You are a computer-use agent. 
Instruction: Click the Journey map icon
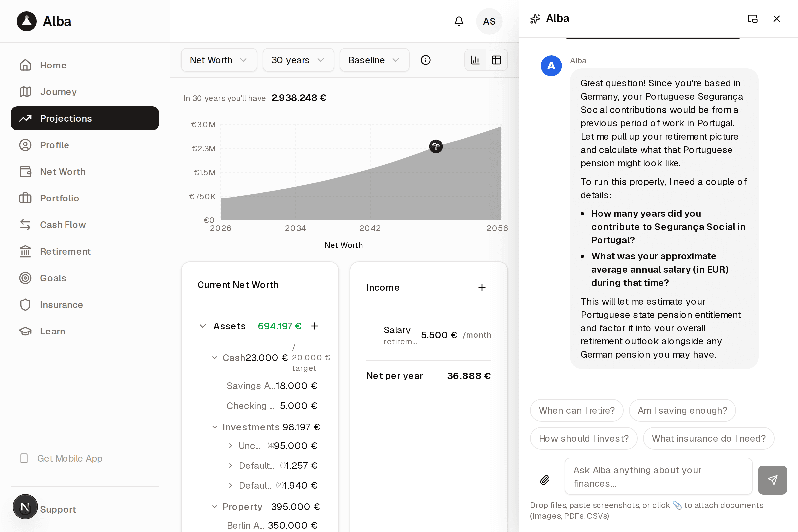point(25,92)
